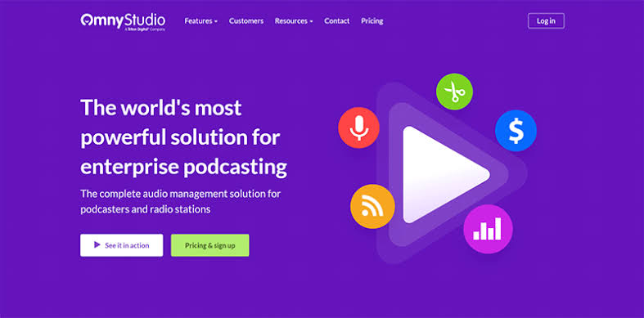This screenshot has height=318, width=644.
Task: Click the Log in button
Action: pyautogui.click(x=546, y=21)
